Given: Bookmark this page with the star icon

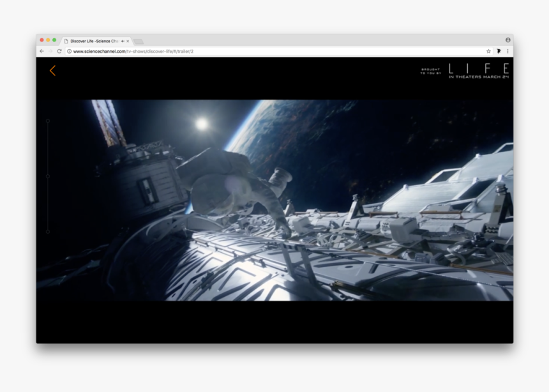Looking at the screenshot, I should pyautogui.click(x=488, y=51).
